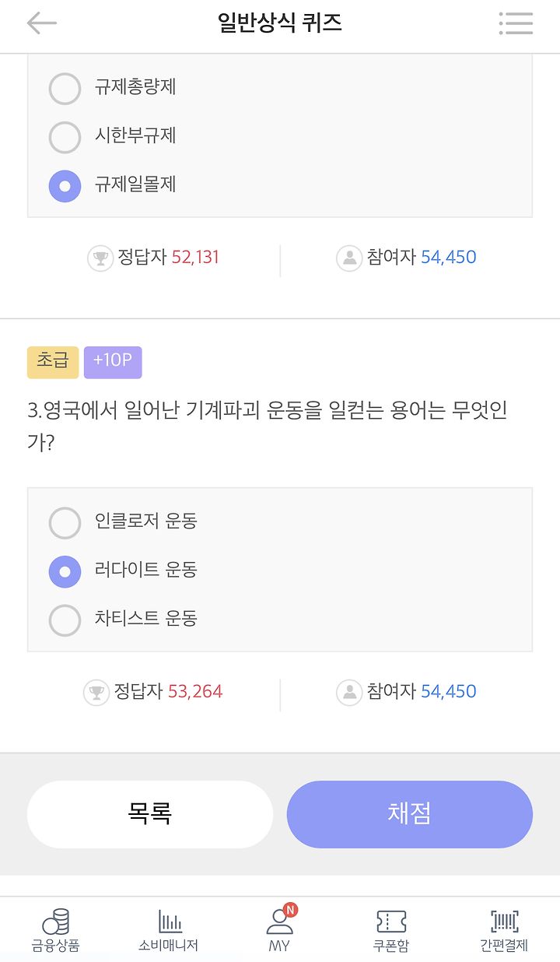Image resolution: width=560 pixels, height=962 pixels.
Task: Tap the 초급 difficulty label
Action: [53, 362]
